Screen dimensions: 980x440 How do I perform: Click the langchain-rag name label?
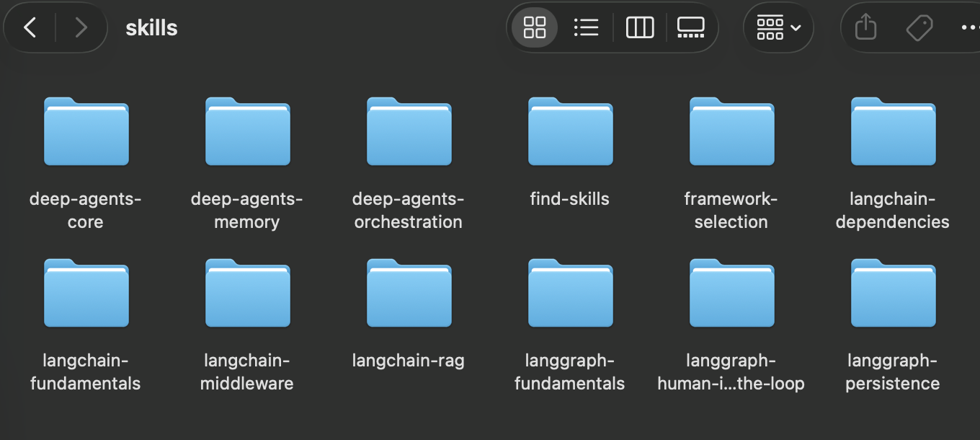409,361
